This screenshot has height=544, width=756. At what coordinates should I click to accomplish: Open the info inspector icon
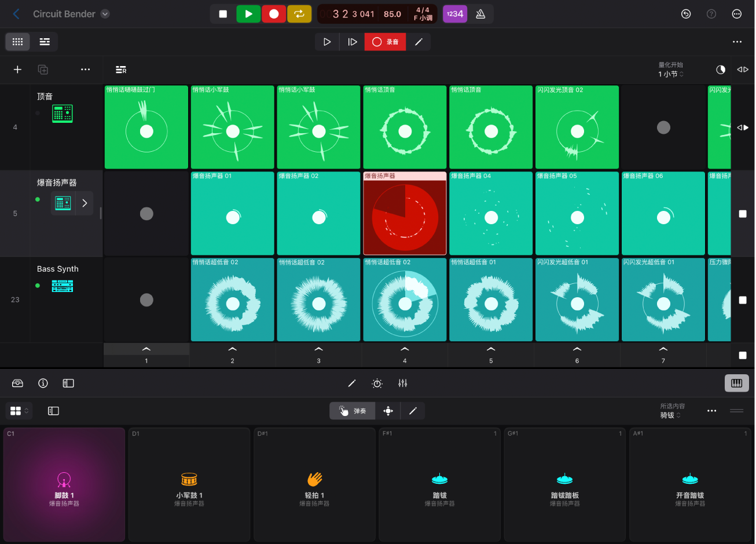coord(43,383)
